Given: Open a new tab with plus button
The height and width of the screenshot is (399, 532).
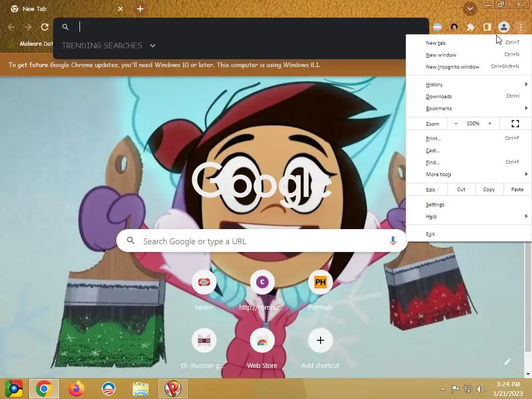Looking at the screenshot, I should tap(140, 9).
